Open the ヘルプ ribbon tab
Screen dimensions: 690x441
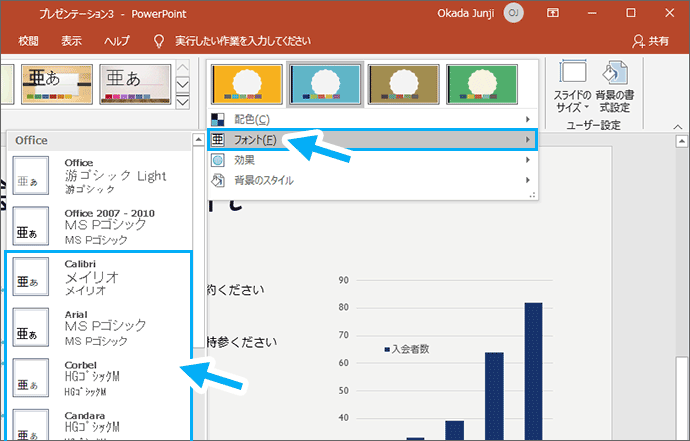click(117, 41)
